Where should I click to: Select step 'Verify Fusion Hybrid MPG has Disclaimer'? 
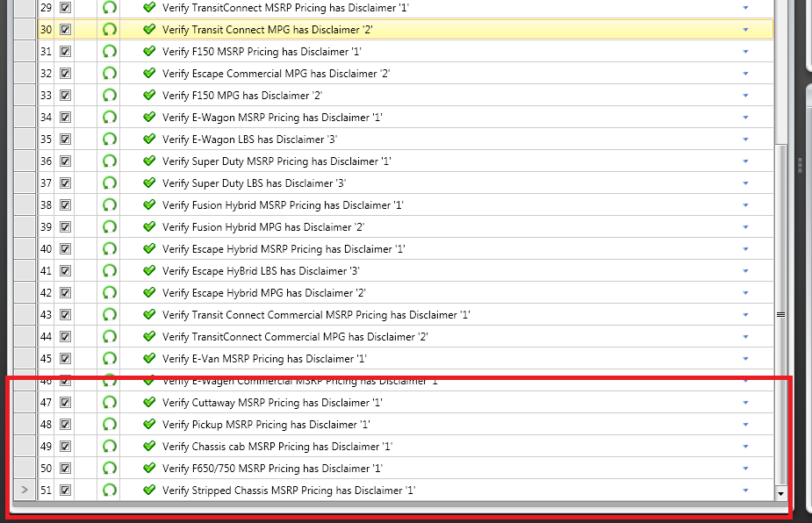point(263,227)
